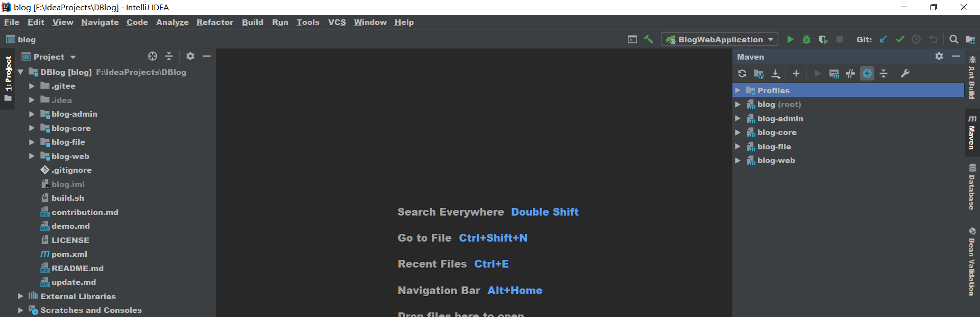Click the stop process square icon
980x317 pixels.
point(840,39)
